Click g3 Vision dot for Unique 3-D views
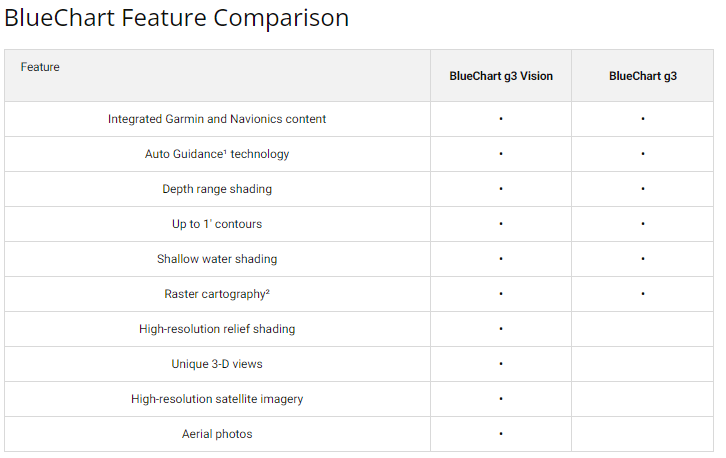Image resolution: width=726 pixels, height=458 pixels. click(500, 364)
